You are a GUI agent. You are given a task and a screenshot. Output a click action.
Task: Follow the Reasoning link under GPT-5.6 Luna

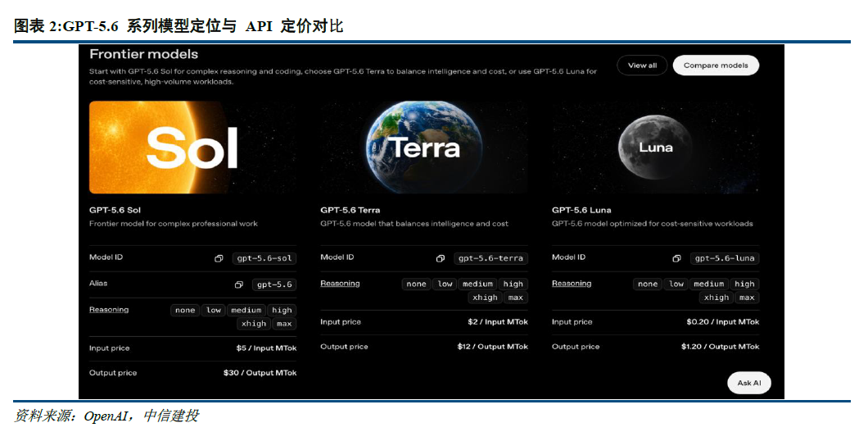572,284
